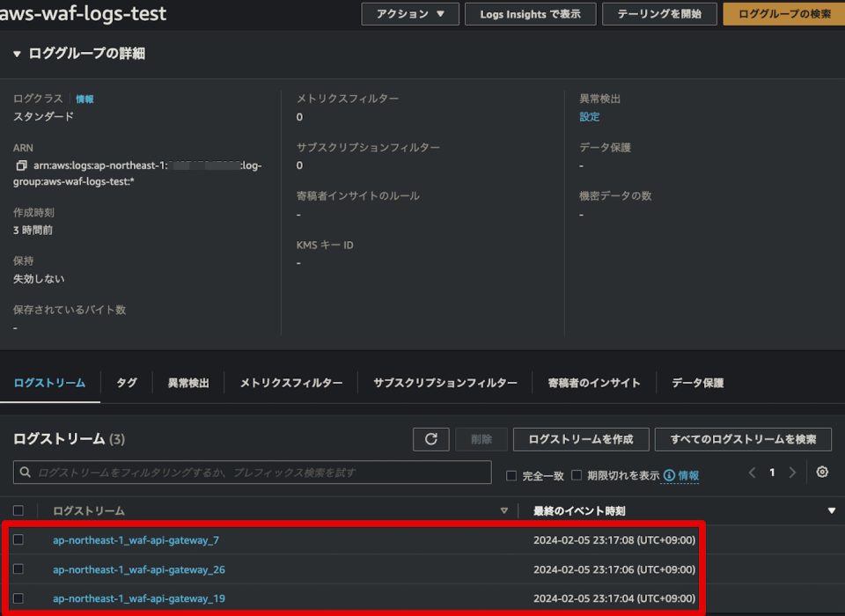The width and height of the screenshot is (845, 616).
Task: Open log stream ap-northeast-1_waf-api-gateway_7
Action: click(136, 540)
